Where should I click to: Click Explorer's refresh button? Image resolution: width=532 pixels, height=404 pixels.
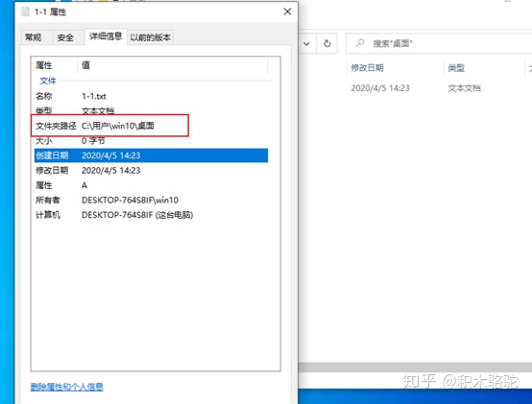[x=327, y=43]
